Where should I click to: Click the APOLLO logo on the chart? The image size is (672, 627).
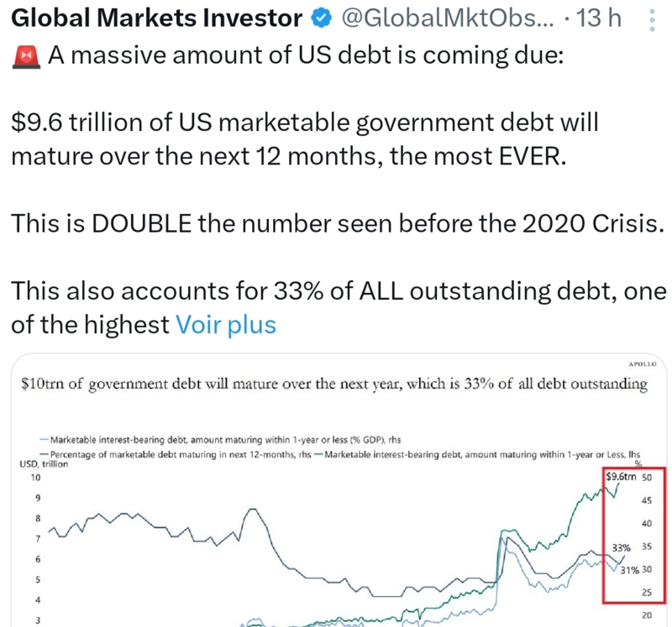tap(642, 363)
